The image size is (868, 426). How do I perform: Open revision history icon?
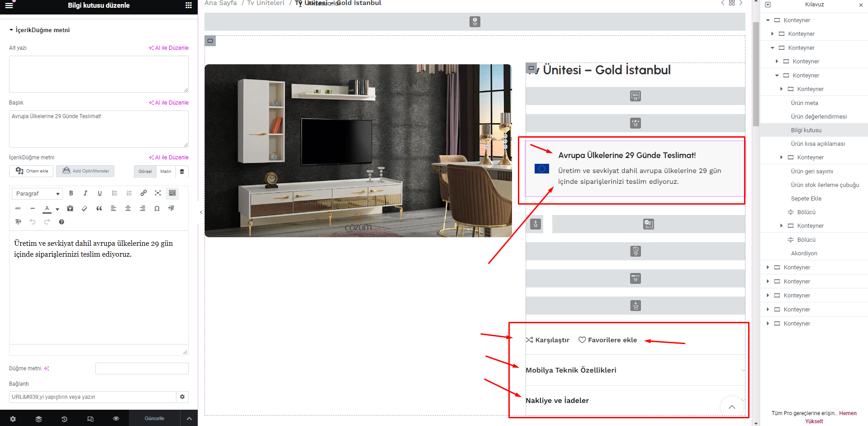(64, 419)
